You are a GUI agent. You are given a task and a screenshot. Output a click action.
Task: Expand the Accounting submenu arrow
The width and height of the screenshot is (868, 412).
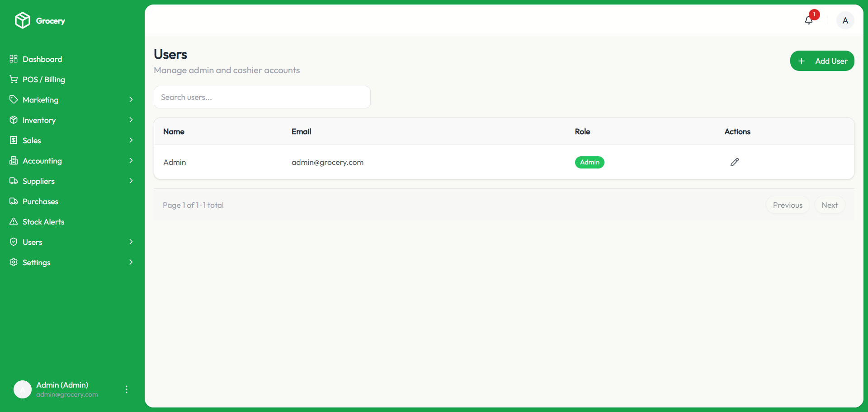point(131,161)
